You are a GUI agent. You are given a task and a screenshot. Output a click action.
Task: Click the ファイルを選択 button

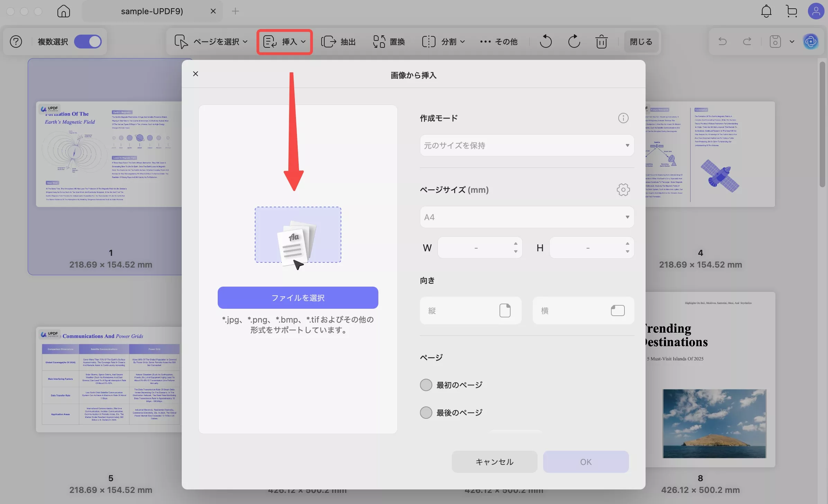click(298, 297)
